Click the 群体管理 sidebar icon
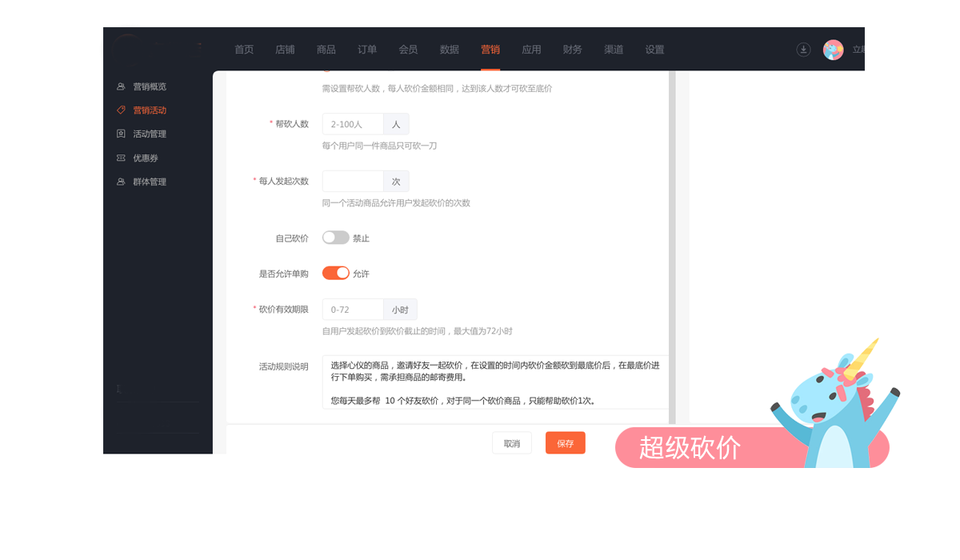 point(121,182)
